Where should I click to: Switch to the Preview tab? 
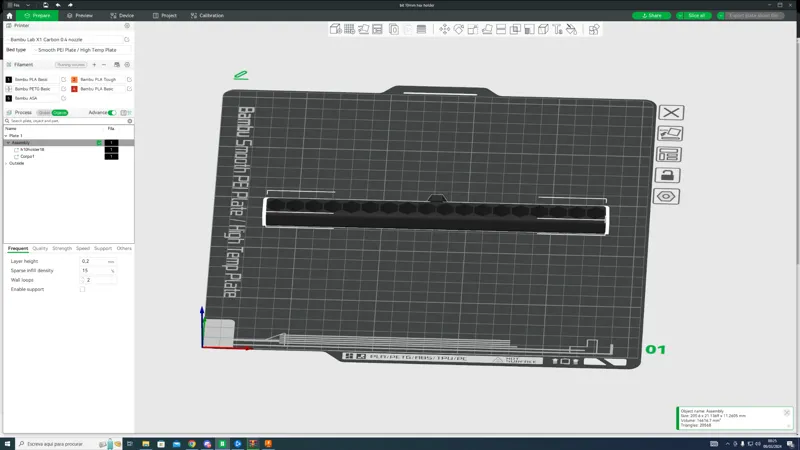(x=80, y=15)
